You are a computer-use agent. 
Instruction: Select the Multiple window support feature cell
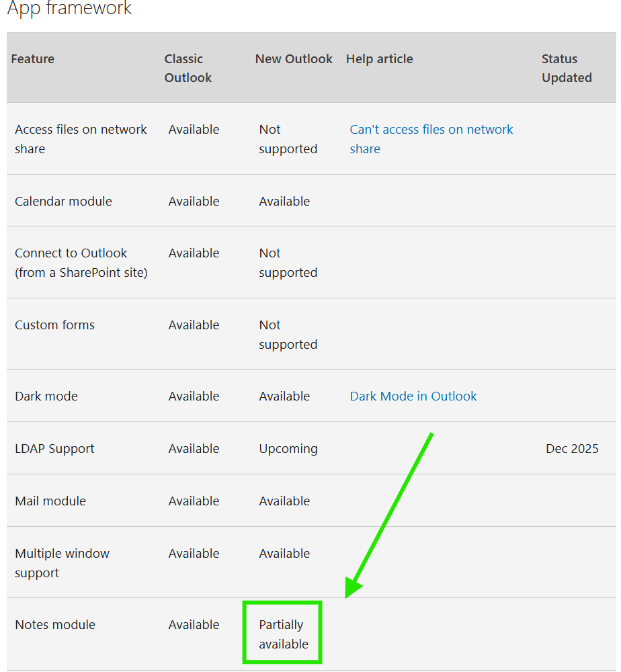tap(62, 562)
